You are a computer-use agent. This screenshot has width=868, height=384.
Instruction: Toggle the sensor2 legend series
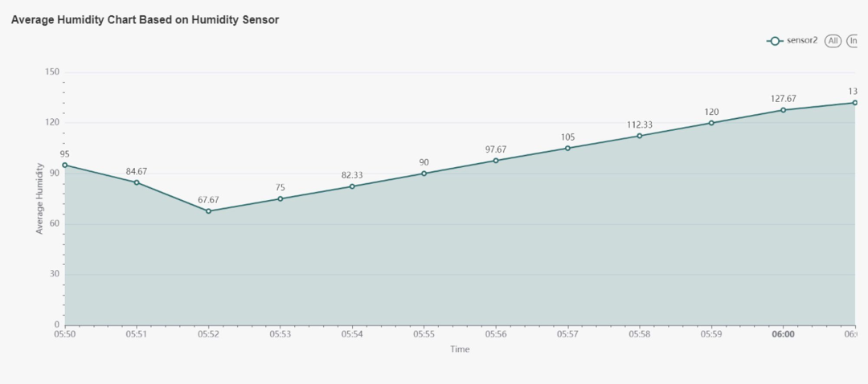(x=802, y=41)
